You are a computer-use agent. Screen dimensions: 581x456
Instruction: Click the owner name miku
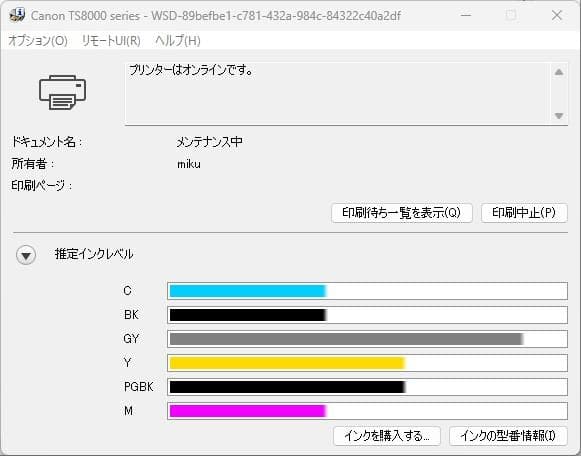click(189, 164)
